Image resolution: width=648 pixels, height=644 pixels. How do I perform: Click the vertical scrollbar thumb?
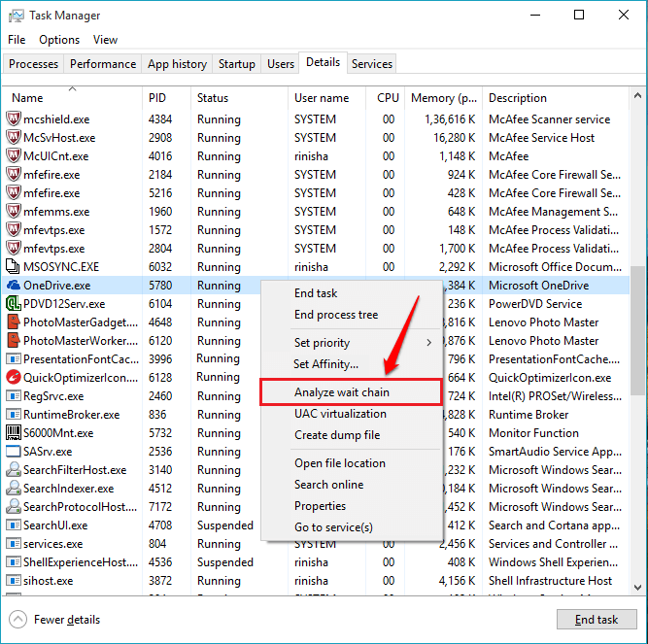(637, 330)
